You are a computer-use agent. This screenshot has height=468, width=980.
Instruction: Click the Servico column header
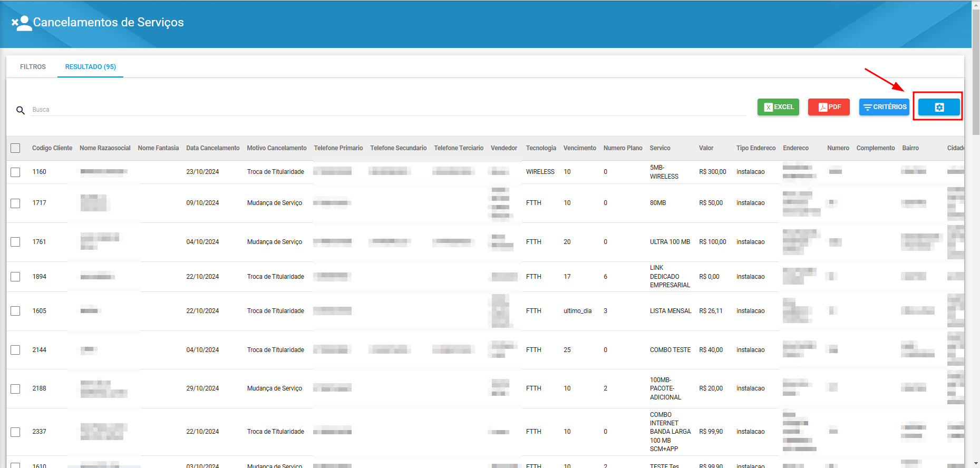(x=660, y=148)
